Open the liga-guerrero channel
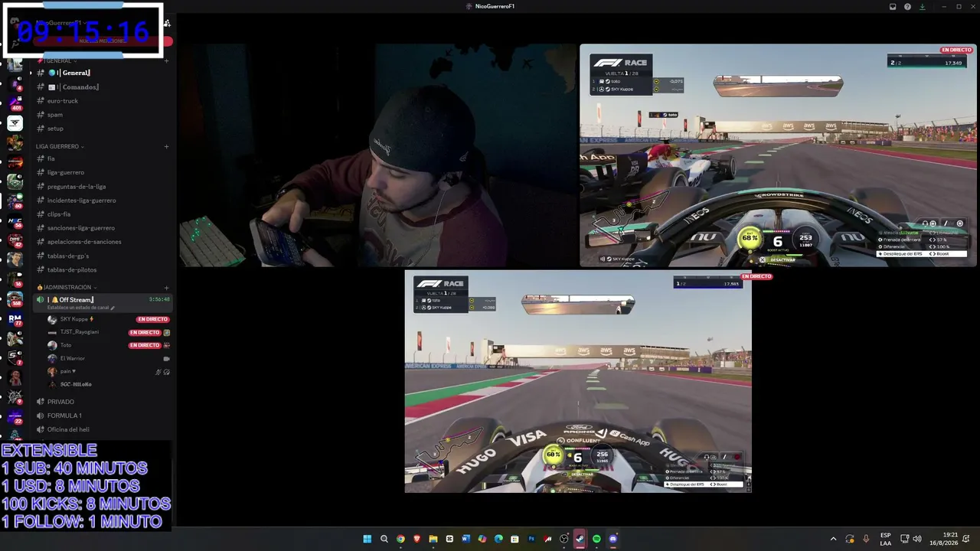980x551 pixels. coord(103,172)
